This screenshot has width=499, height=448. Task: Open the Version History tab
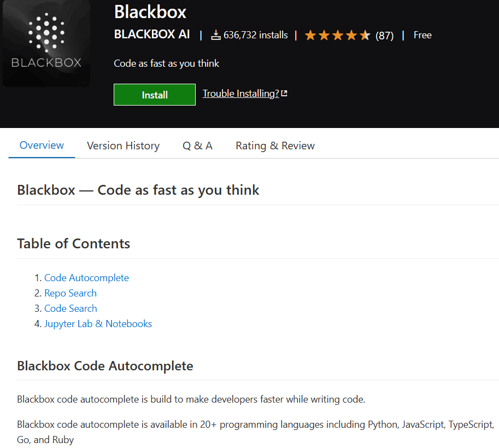coord(123,146)
